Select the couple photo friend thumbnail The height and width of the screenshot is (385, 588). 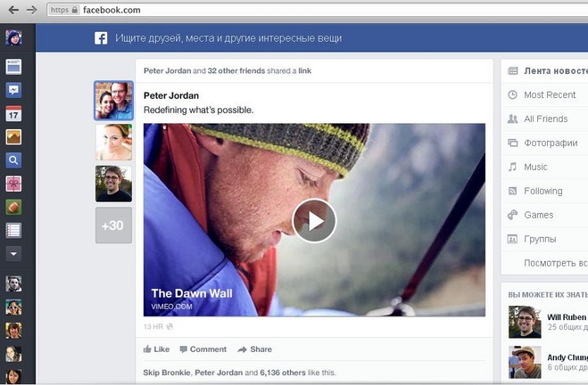click(x=113, y=101)
